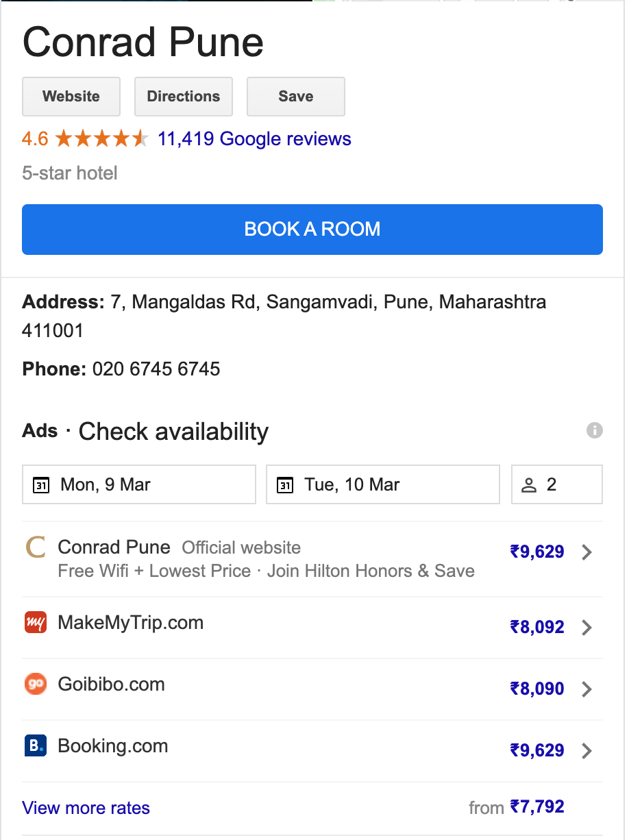The image size is (629, 840).
Task: Expand the Conrad Pune official website rate chevron
Action: tap(587, 552)
